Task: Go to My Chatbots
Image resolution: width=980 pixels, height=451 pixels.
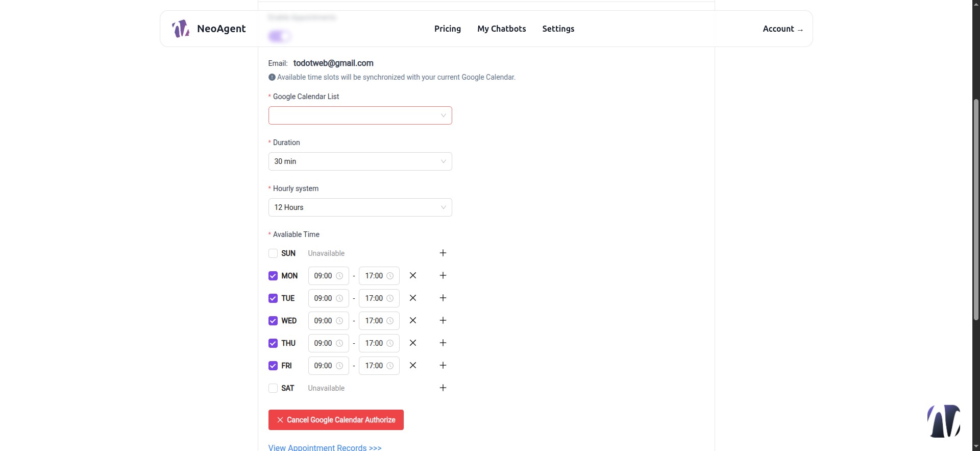Action: [x=502, y=29]
